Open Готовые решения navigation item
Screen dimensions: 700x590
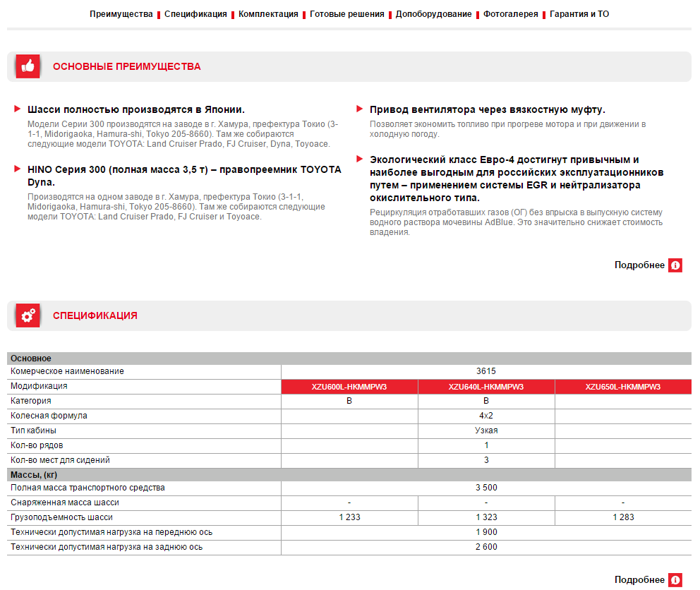pyautogui.click(x=346, y=14)
